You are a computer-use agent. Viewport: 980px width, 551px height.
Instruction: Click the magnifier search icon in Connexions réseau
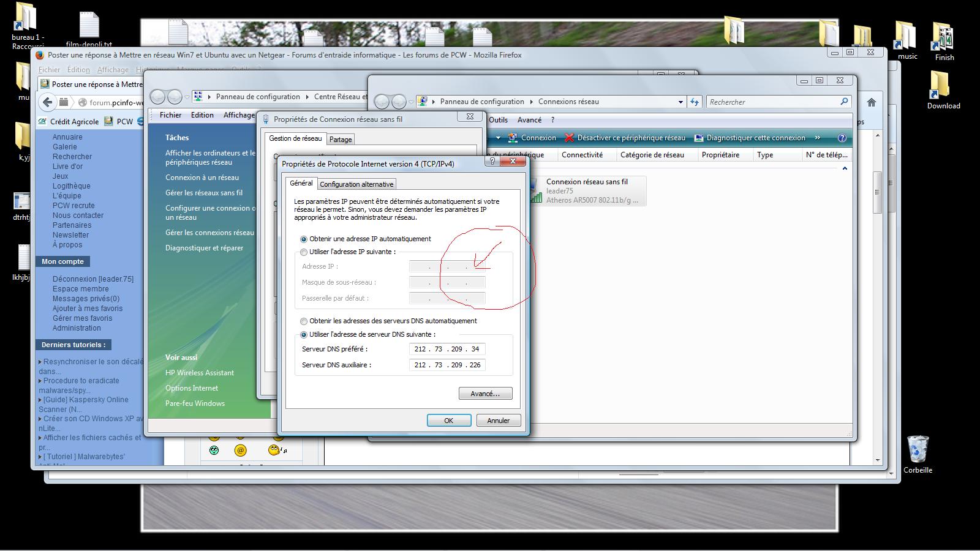pos(845,102)
